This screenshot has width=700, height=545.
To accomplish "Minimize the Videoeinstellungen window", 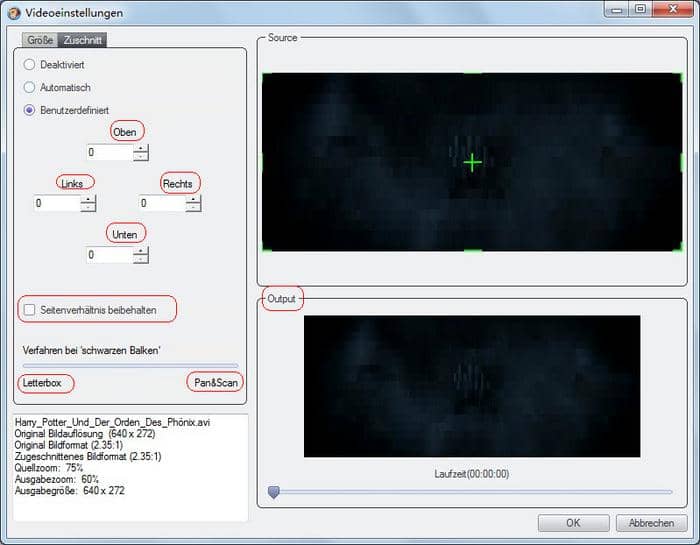I will (617, 9).
